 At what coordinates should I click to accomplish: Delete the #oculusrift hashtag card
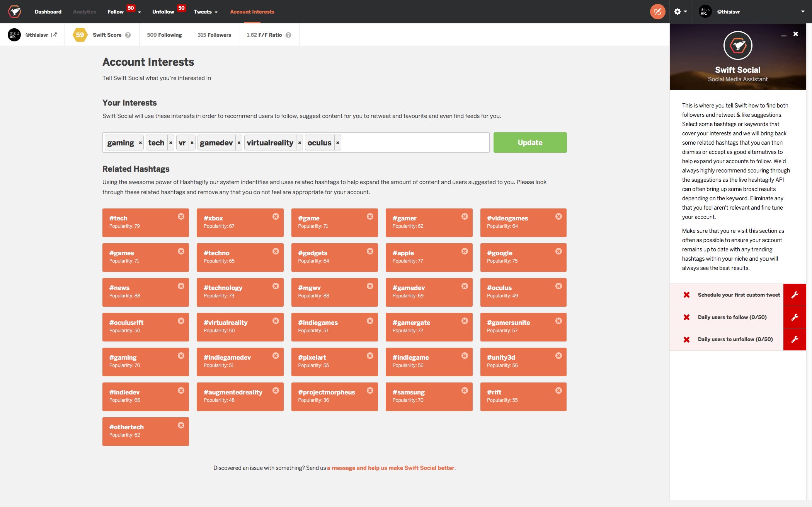point(181,321)
